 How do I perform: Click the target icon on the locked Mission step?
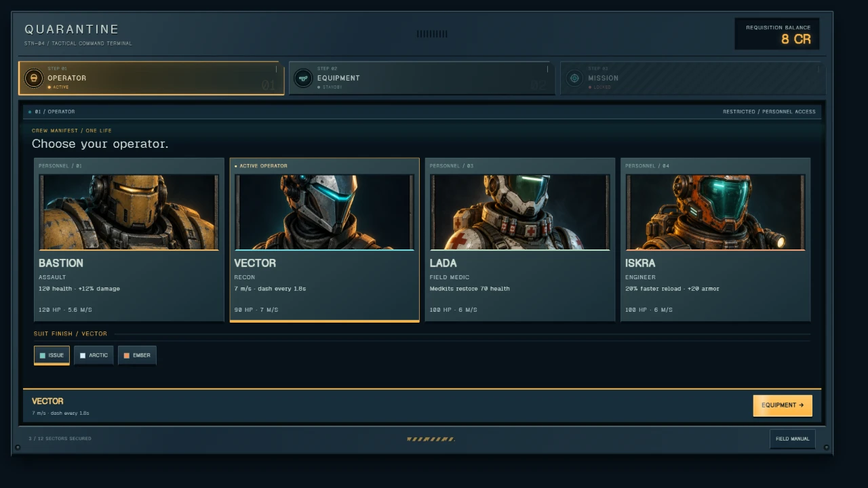pyautogui.click(x=574, y=78)
